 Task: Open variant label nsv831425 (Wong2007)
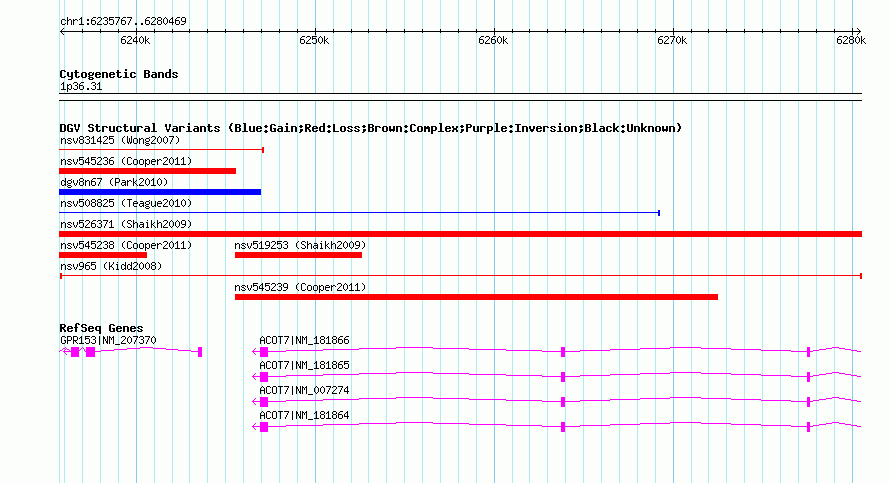pos(120,140)
